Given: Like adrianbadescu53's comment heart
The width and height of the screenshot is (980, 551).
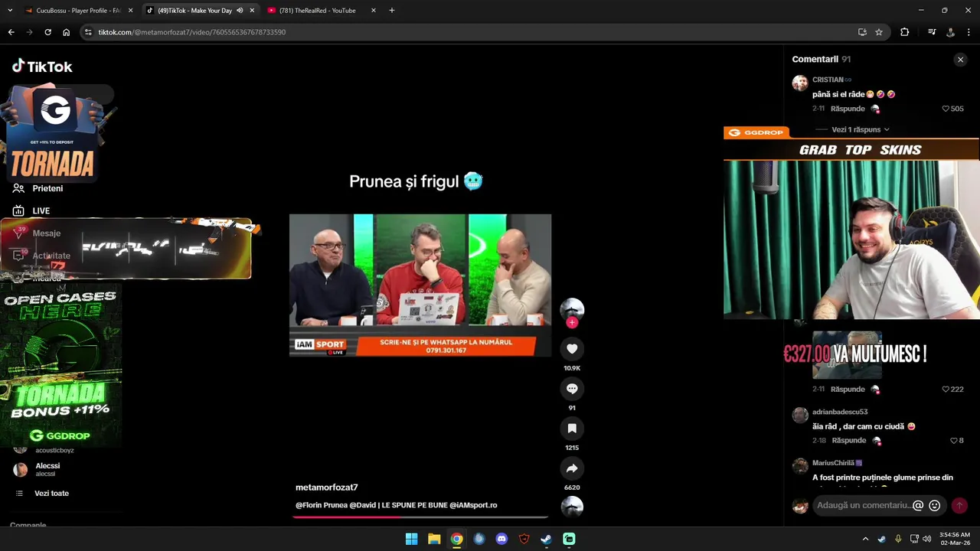Looking at the screenshot, I should (954, 441).
